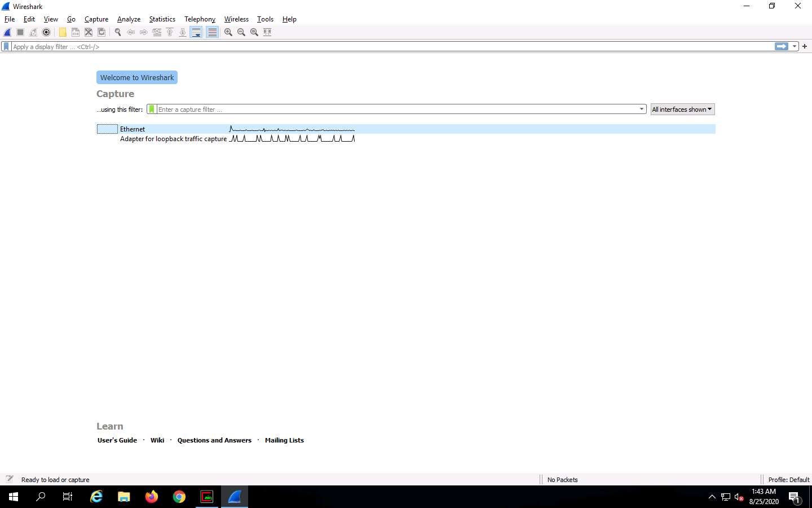
Task: Open the User's Guide link
Action: point(117,440)
